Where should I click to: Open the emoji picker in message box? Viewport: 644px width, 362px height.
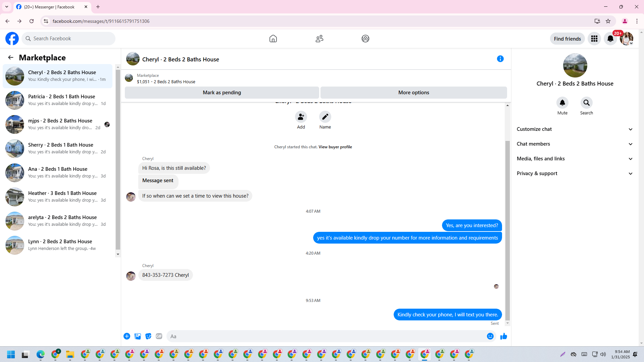tap(490, 336)
